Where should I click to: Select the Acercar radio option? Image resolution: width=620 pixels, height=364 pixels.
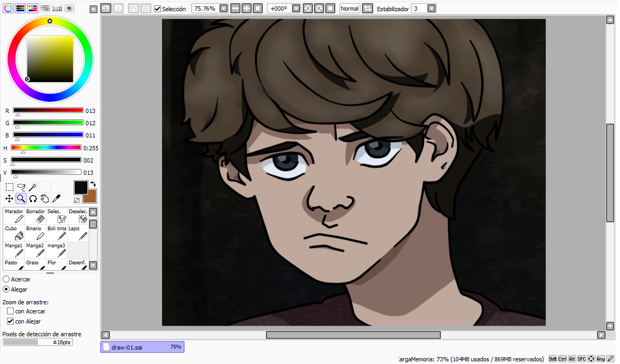coord(6,279)
